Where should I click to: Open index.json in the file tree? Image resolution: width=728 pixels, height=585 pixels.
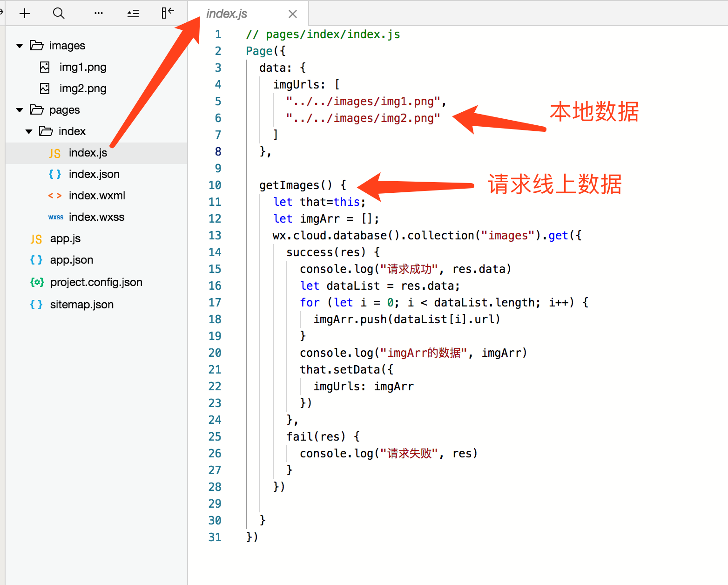point(94,174)
